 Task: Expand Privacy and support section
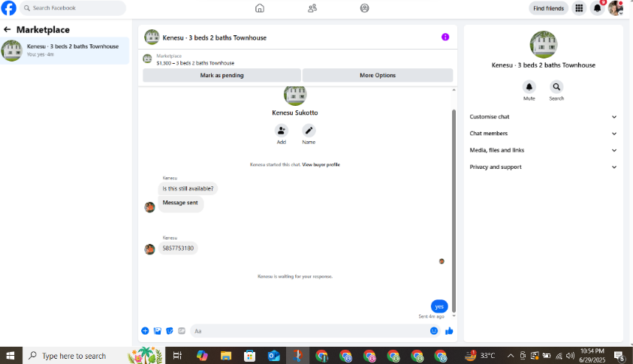point(544,167)
